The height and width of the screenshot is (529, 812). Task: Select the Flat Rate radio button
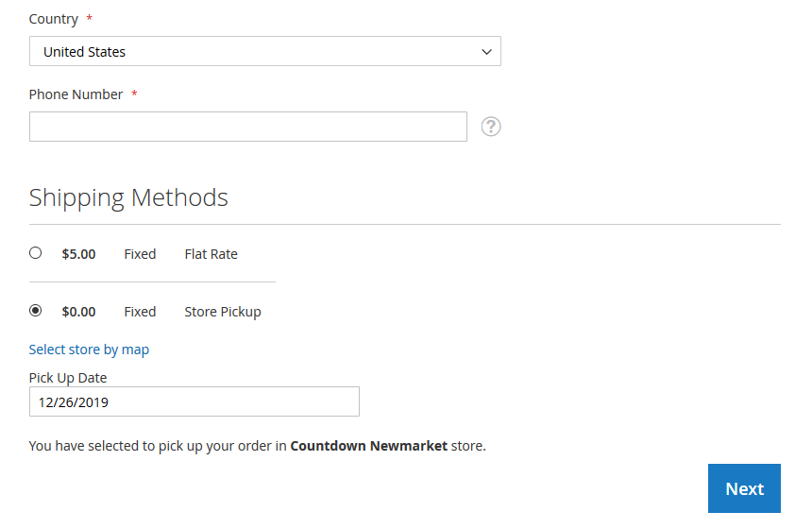click(x=36, y=253)
